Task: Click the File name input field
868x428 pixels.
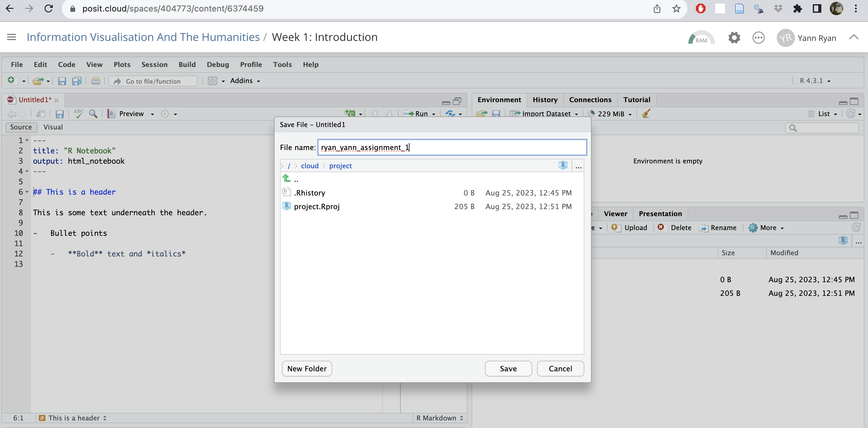Action: pos(452,147)
